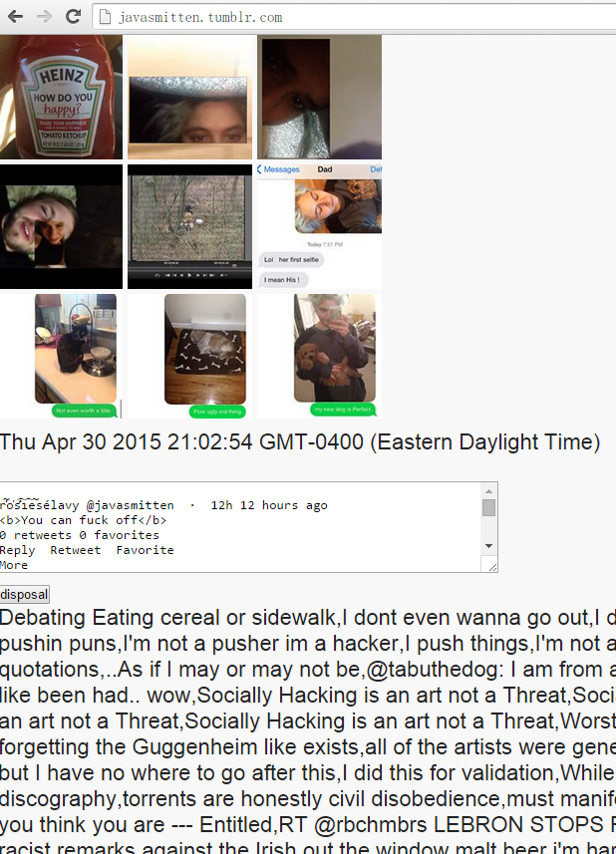Click the browser back arrow
This screenshot has height=854, width=616.
[x=15, y=16]
